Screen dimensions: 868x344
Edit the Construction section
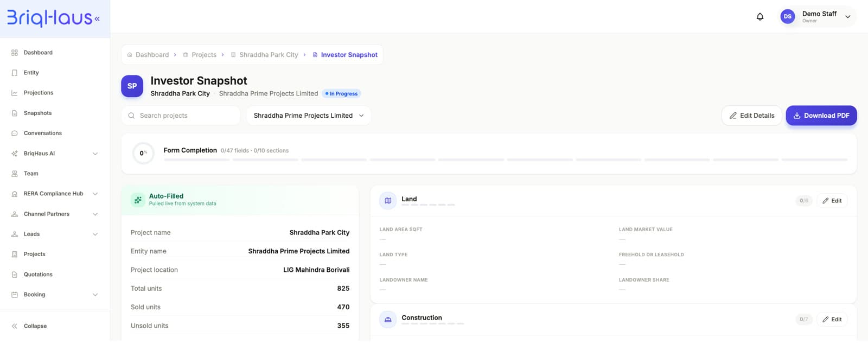[x=832, y=320]
